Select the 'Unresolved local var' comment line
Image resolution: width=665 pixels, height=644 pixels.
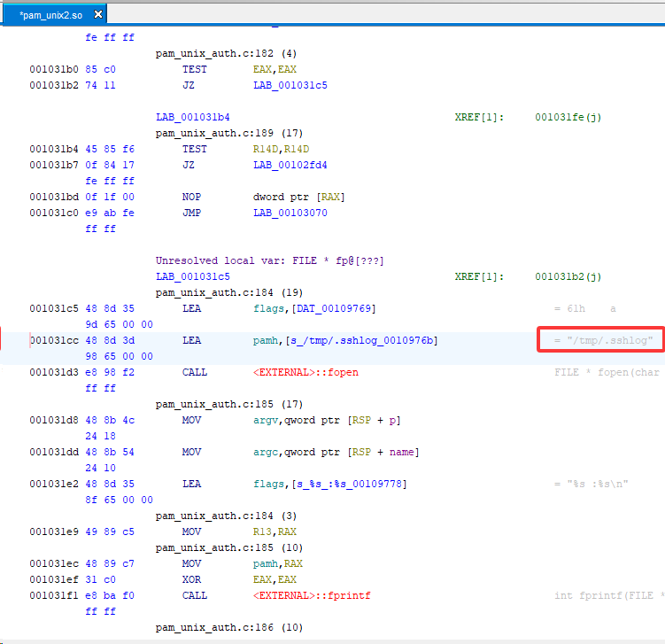pos(270,260)
